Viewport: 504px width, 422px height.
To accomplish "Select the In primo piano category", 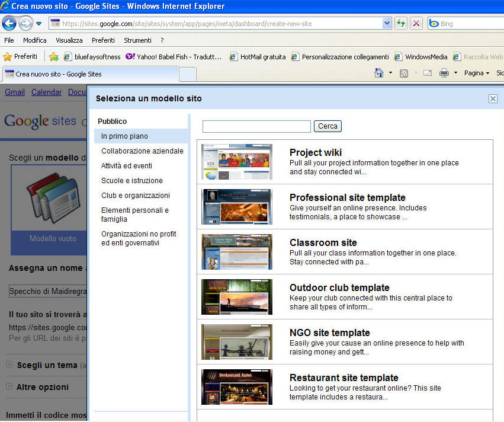I will coord(141,136).
